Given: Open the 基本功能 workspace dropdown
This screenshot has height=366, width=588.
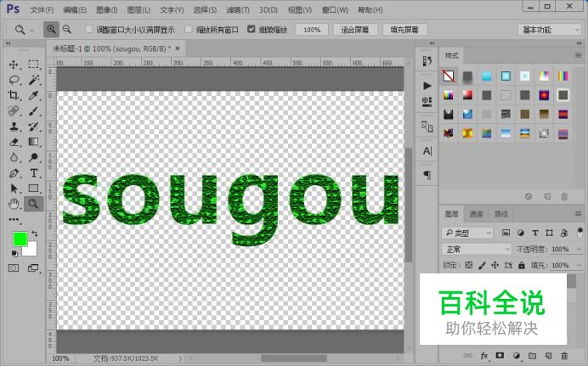Looking at the screenshot, I should point(550,30).
